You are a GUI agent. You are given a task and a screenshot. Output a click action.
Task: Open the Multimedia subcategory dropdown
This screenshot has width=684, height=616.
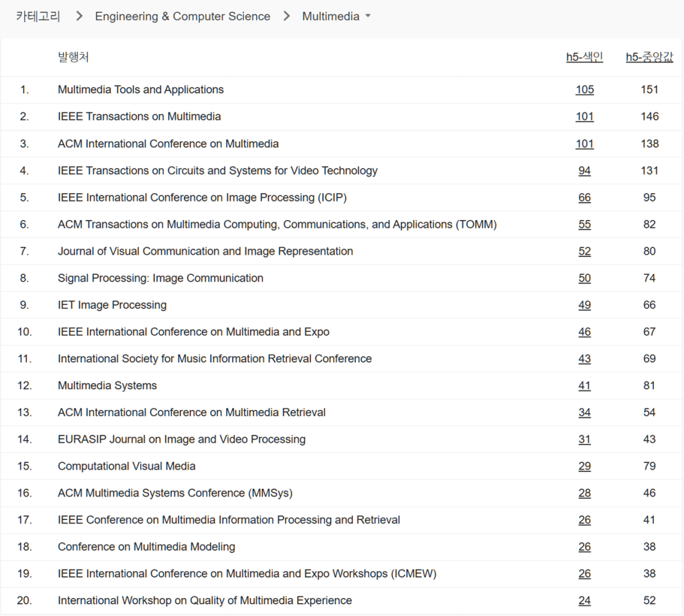coord(336,17)
